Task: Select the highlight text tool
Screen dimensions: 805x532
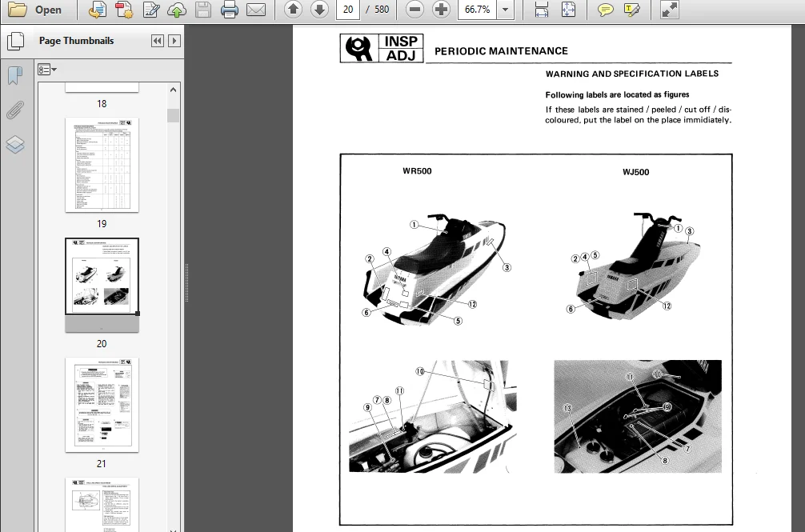Action: [x=632, y=10]
